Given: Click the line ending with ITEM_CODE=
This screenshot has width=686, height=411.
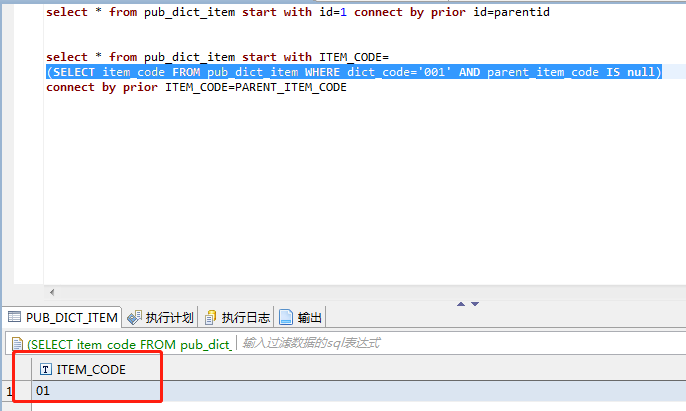Looking at the screenshot, I should point(217,57).
